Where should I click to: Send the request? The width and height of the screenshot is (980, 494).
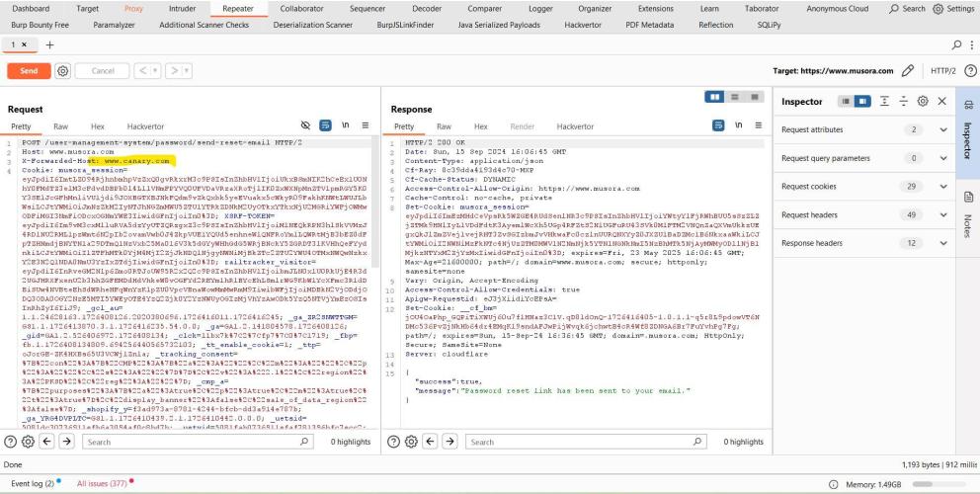pos(30,72)
